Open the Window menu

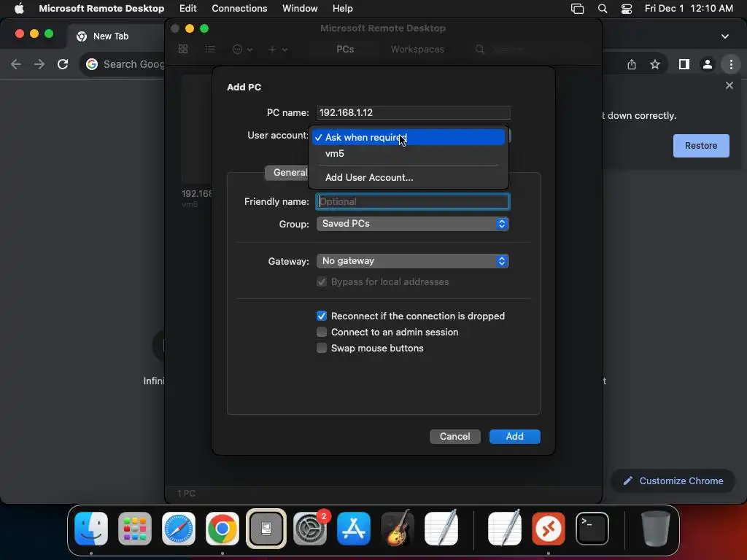coord(300,8)
